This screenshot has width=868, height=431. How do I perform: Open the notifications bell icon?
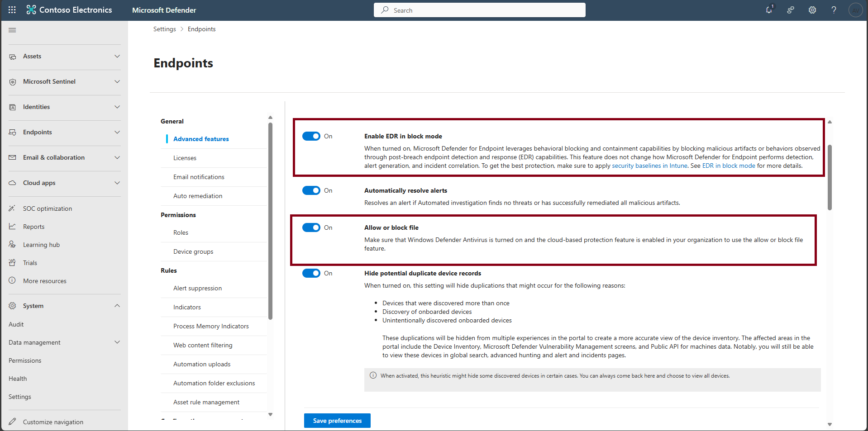pos(769,10)
